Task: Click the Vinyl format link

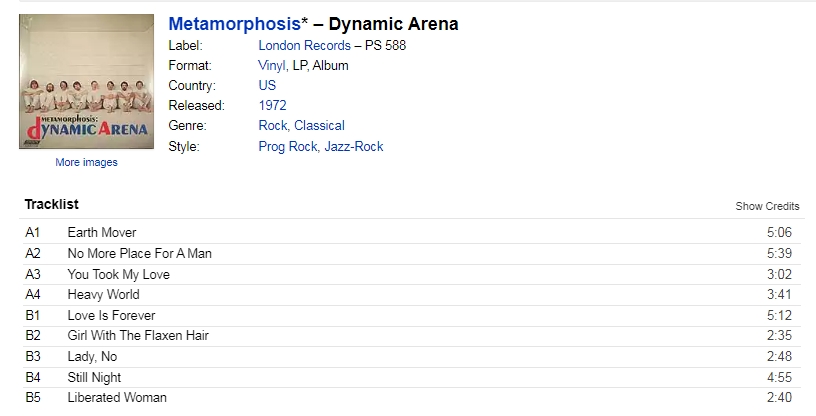Action: (272, 65)
